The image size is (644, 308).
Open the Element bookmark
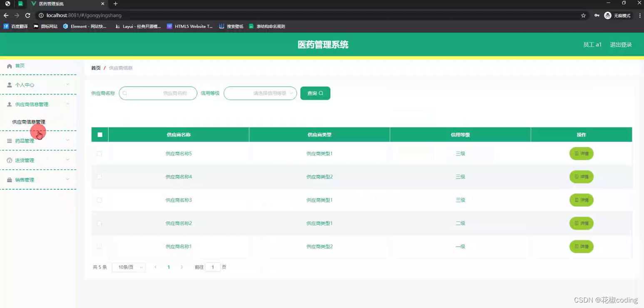(85, 26)
